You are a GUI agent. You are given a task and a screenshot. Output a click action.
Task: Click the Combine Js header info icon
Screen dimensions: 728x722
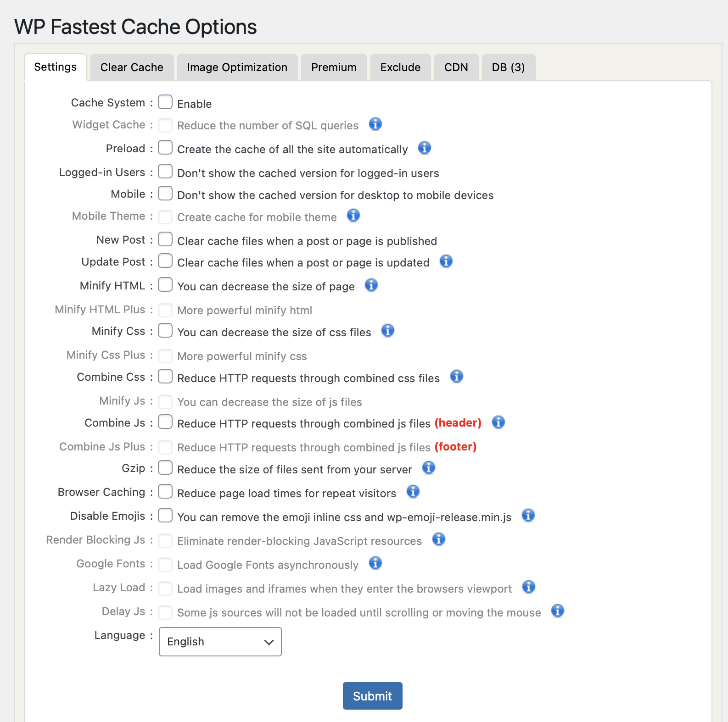tap(498, 422)
